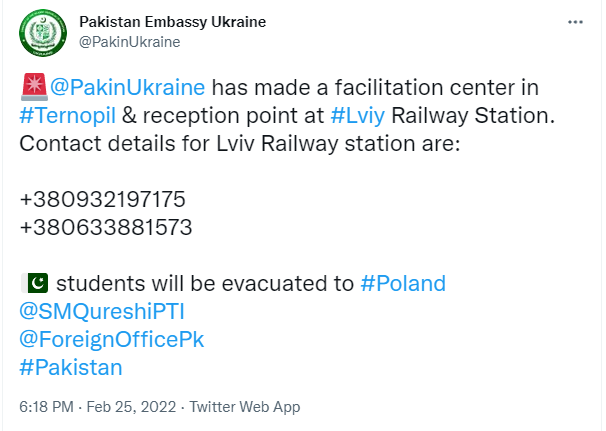Click the Twitter Web App source label
This screenshot has width=606, height=431.
point(245,407)
